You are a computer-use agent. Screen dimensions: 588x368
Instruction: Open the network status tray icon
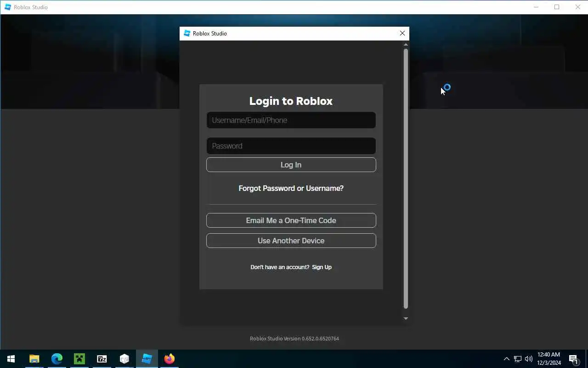click(x=518, y=359)
